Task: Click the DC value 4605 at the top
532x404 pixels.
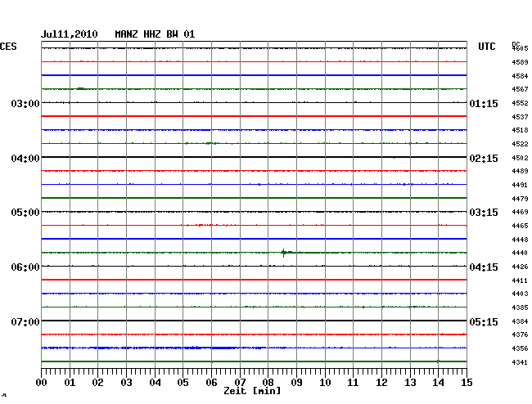Action: click(x=519, y=49)
